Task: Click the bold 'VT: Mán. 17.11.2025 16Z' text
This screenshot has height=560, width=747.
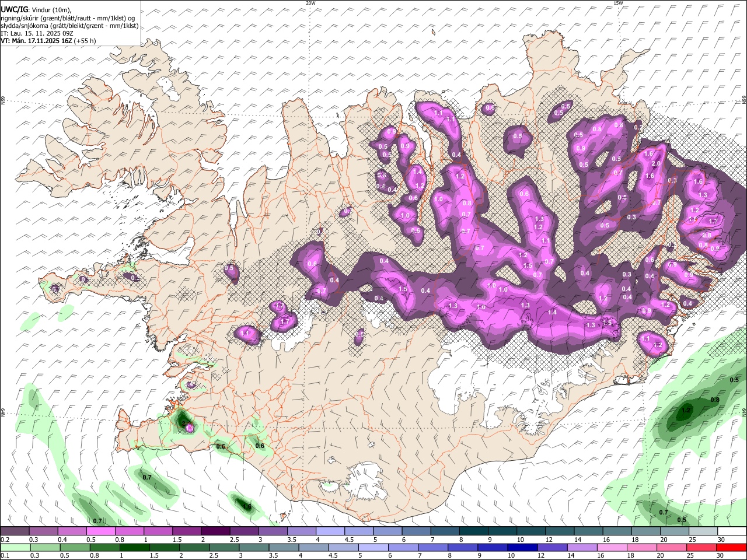Action: coord(36,41)
